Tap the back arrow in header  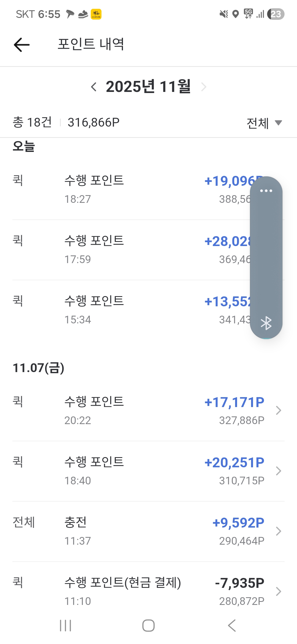[22, 45]
